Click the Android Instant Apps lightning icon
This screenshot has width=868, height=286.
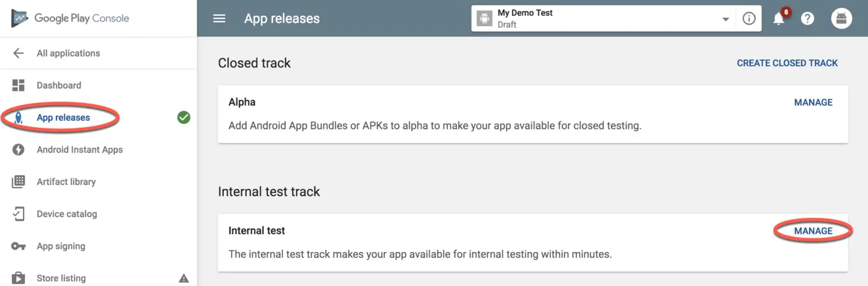(x=18, y=150)
